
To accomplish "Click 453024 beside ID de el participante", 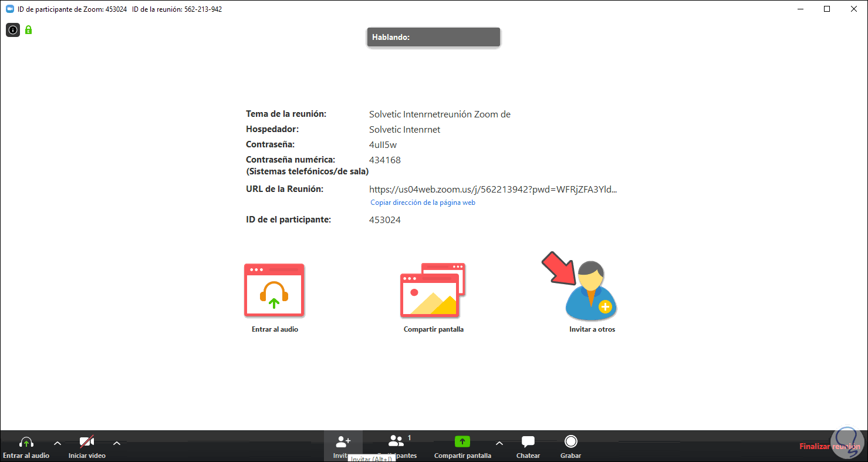I will 385,220.
